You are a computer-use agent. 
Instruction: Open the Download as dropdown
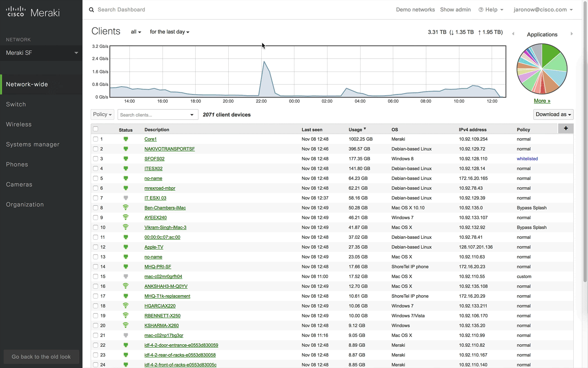click(x=553, y=114)
